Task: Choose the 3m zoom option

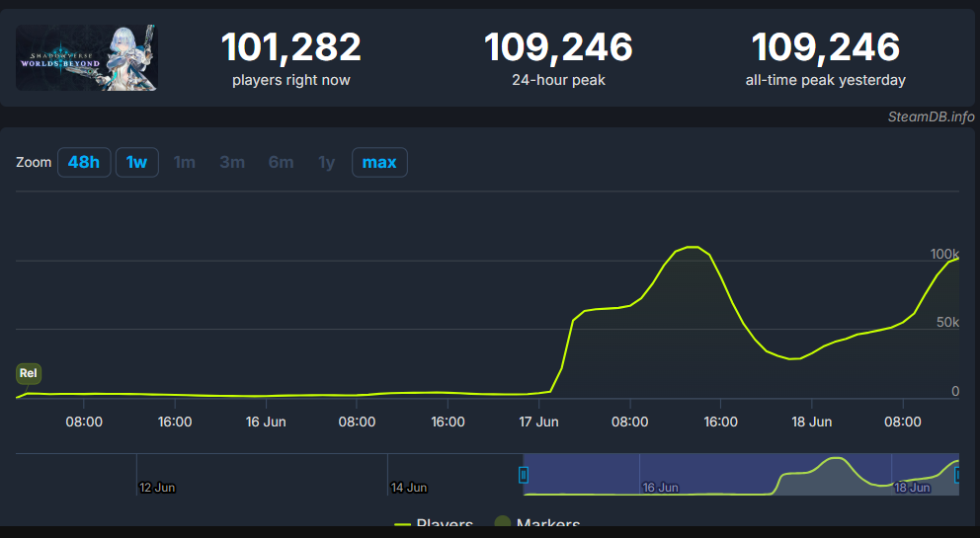Action: tap(232, 163)
